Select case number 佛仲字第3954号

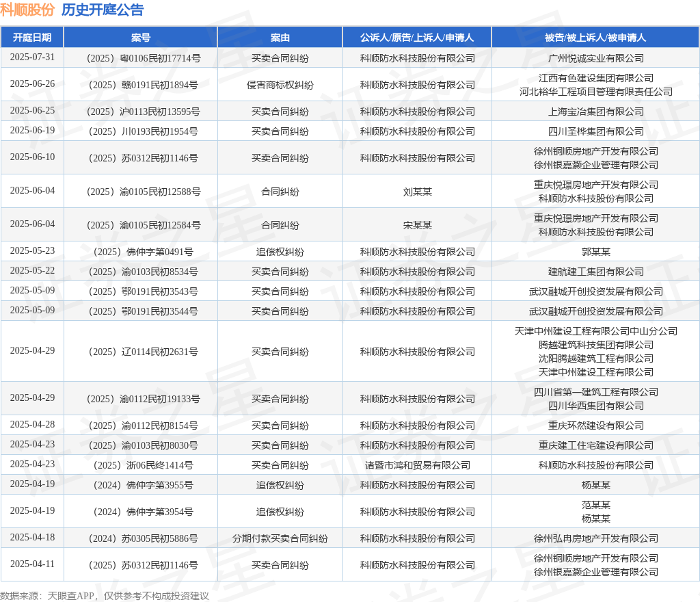pos(144,512)
